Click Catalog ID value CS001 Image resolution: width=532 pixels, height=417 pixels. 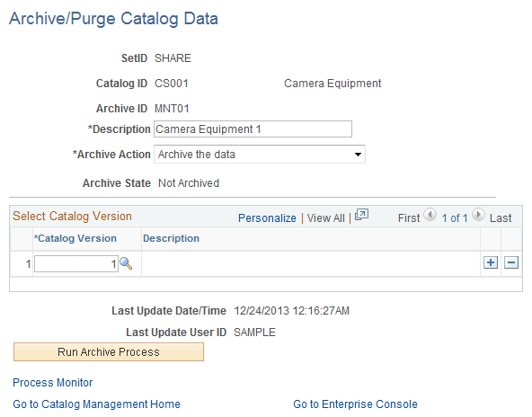pos(172,84)
